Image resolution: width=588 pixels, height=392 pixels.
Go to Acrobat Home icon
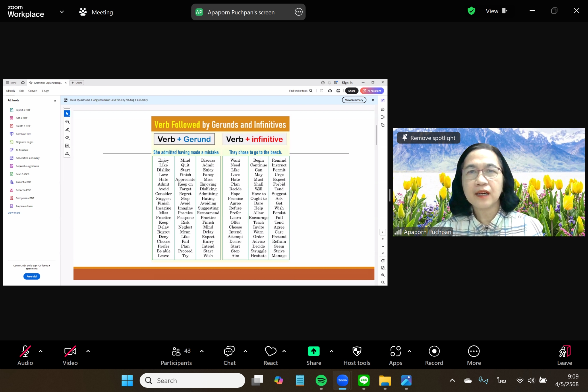(23, 83)
